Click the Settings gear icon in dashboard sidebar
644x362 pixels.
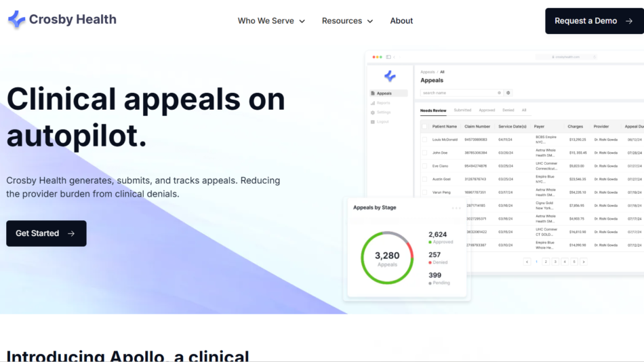373,112
